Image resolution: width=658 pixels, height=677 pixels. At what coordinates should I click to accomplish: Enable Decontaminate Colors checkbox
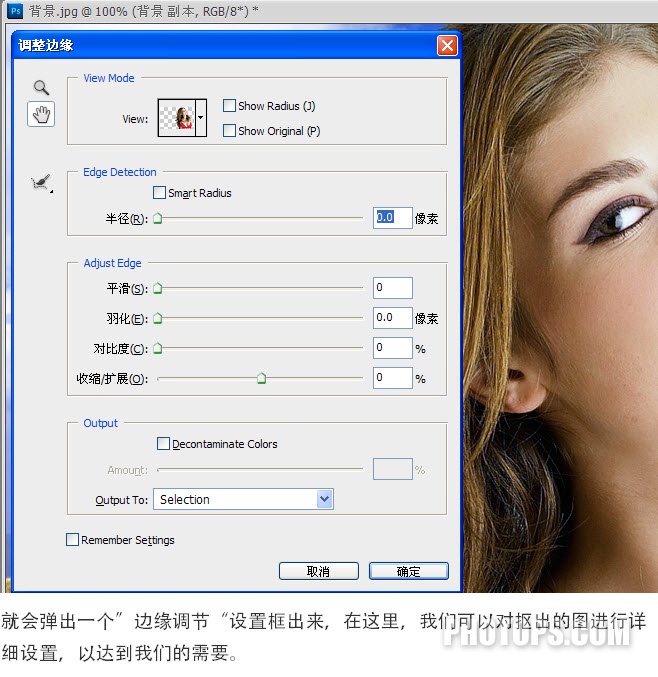(163, 443)
